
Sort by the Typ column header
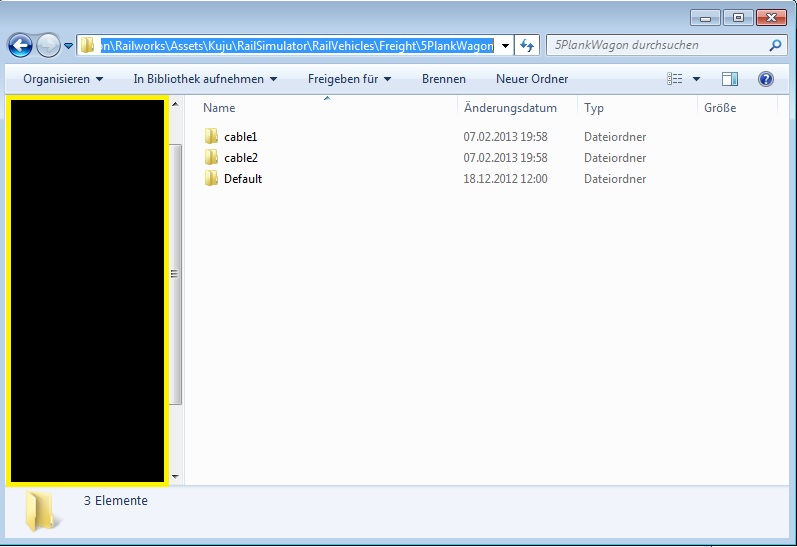click(594, 108)
